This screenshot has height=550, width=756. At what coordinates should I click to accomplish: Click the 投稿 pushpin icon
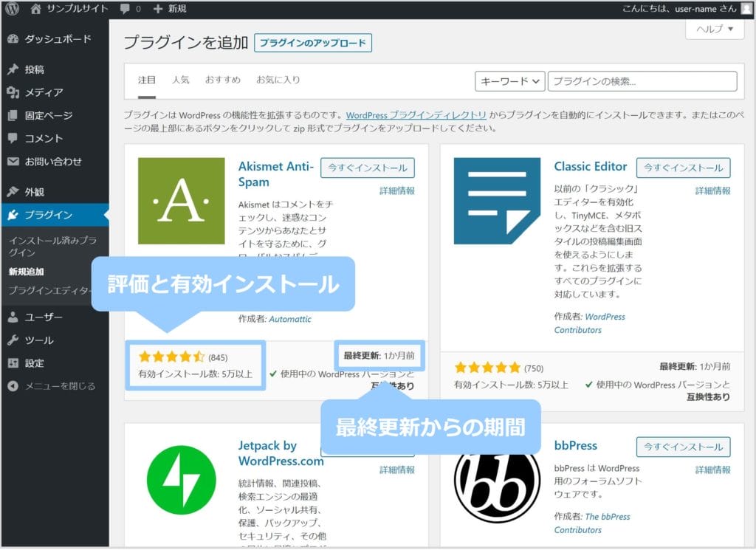click(13, 69)
